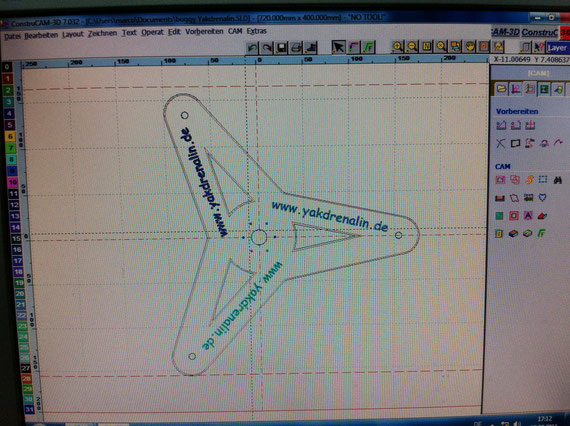Screen dimensions: 570x426
Task: Open the Vorbereiten menu in the menu bar
Action: click(204, 32)
